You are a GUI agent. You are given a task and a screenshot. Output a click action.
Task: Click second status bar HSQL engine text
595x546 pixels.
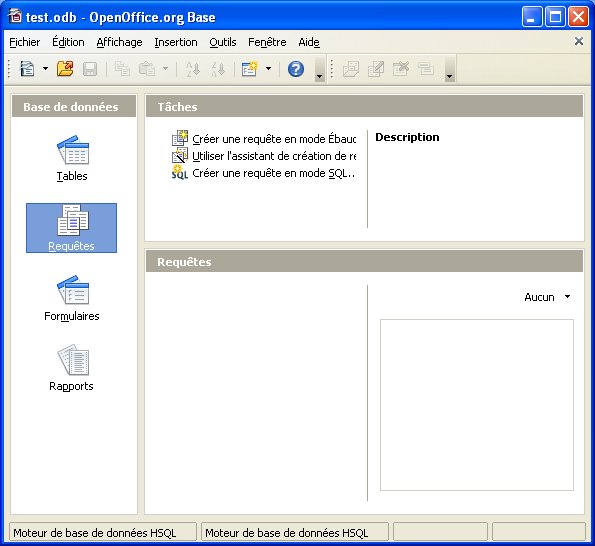(x=287, y=533)
